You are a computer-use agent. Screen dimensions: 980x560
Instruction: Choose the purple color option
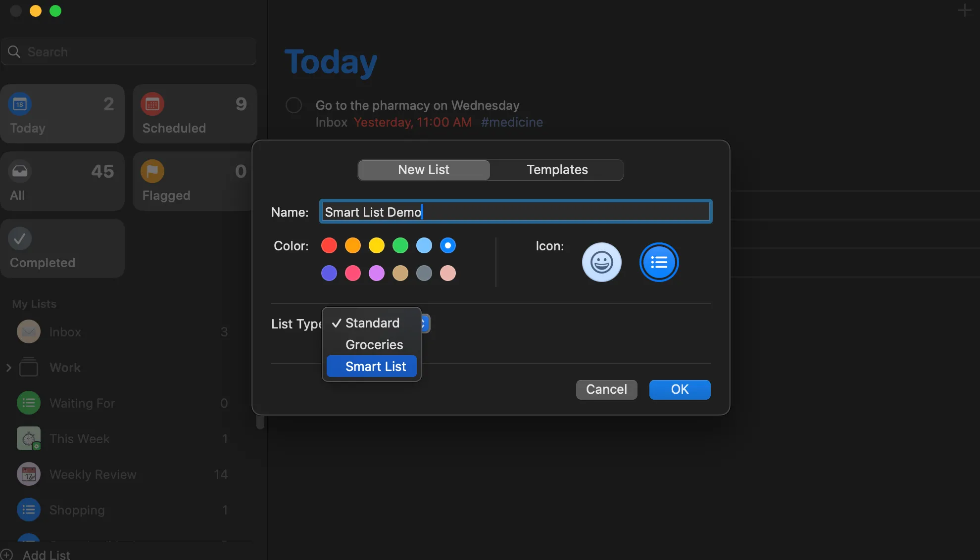click(377, 273)
